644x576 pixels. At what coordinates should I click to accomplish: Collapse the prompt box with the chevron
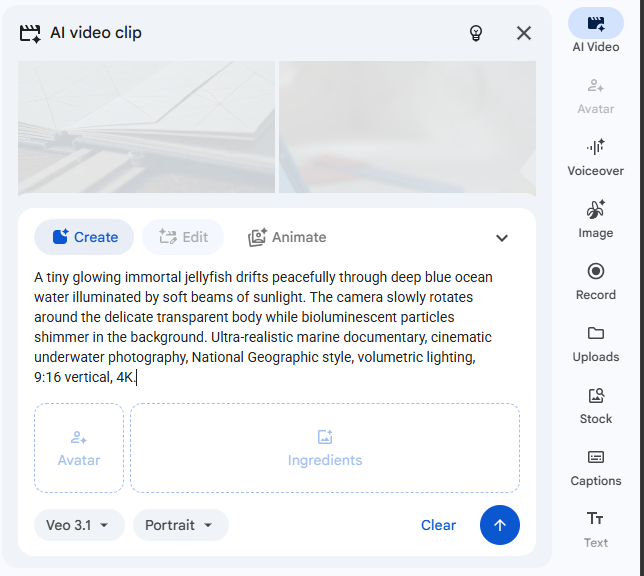[502, 238]
